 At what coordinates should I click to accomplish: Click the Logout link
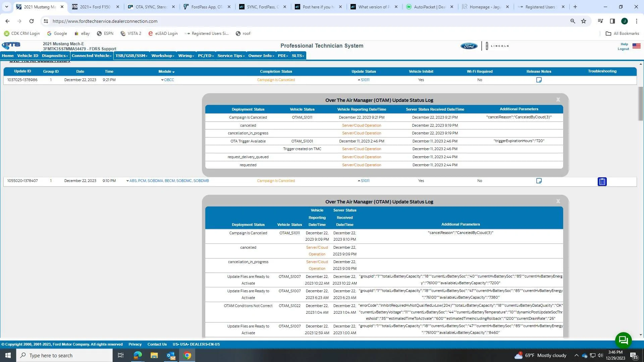point(623,49)
